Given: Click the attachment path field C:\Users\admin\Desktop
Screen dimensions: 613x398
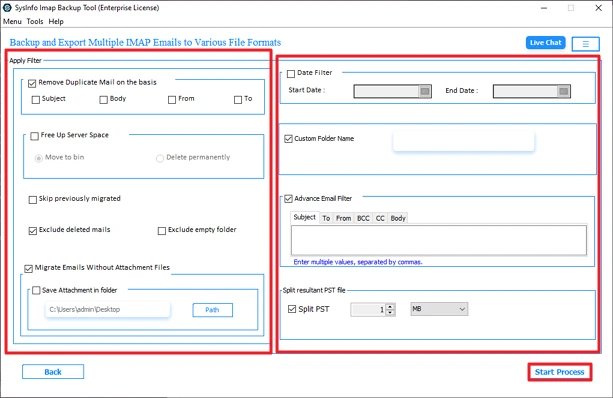Looking at the screenshot, I should [x=108, y=309].
